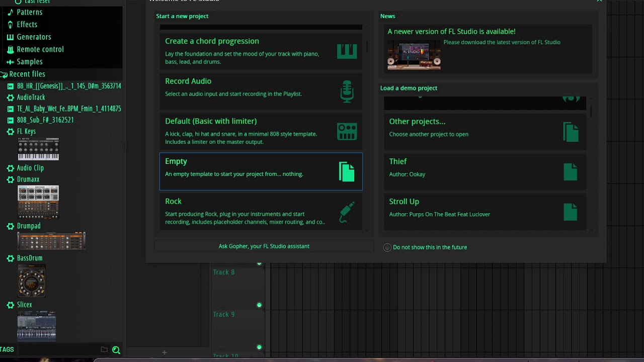Click the gear icon beside AudioTrack
The width and height of the screenshot is (644, 362).
10,98
